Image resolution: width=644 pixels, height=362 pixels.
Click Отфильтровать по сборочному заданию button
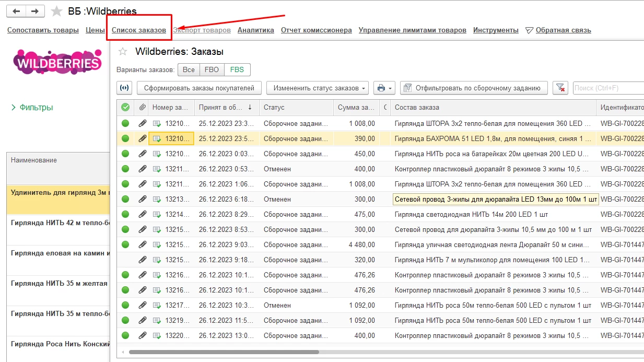[x=473, y=88]
